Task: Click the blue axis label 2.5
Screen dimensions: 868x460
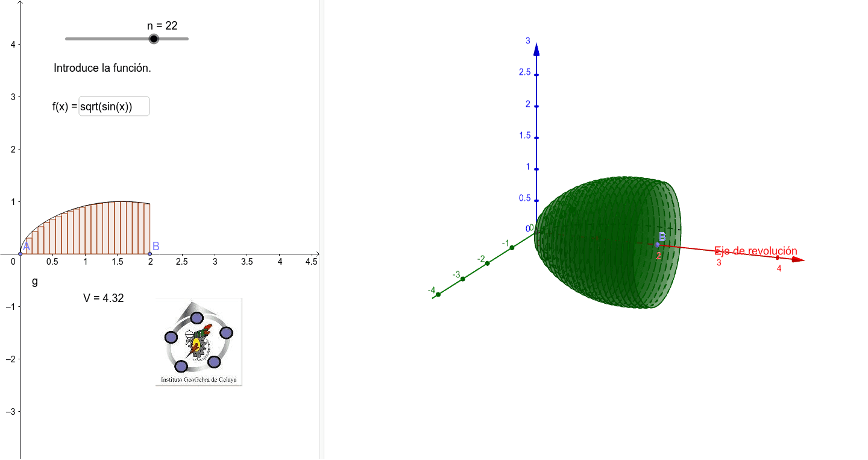Action: click(524, 72)
